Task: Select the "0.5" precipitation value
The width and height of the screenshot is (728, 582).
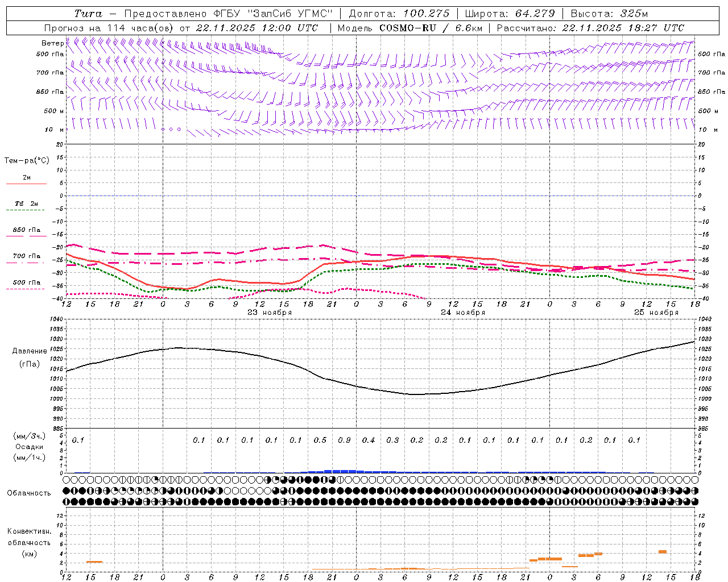Action: (320, 440)
